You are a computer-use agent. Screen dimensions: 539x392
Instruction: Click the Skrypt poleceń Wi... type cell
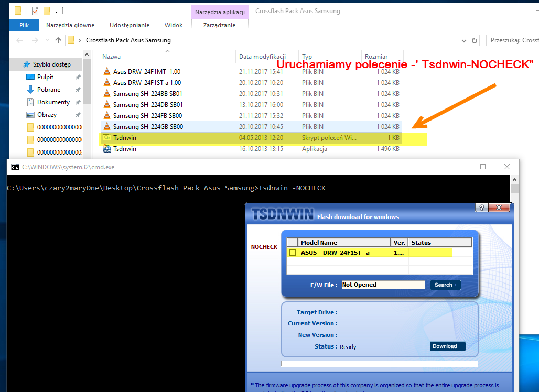(329, 138)
